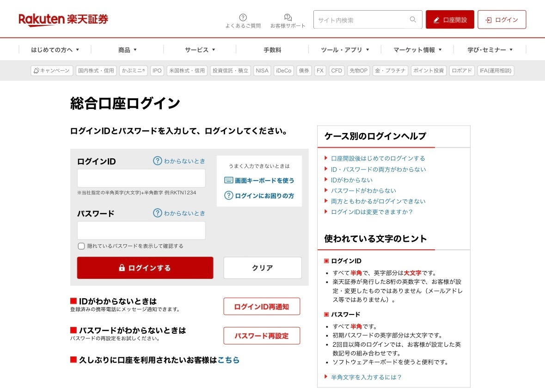Image resolution: width=545 pixels, height=392 pixels.
Task: Open 半角文字を入力するには？ link
Action: pos(366,377)
